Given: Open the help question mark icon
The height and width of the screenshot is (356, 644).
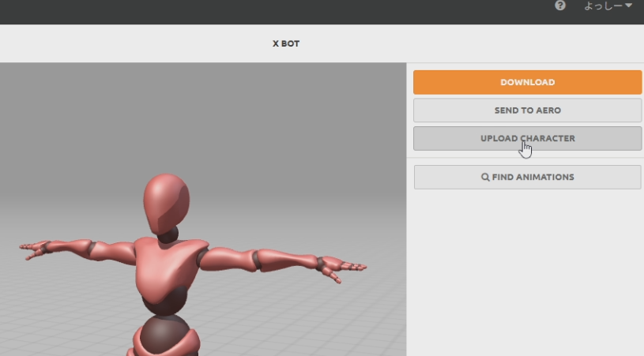Looking at the screenshot, I should point(559,6).
